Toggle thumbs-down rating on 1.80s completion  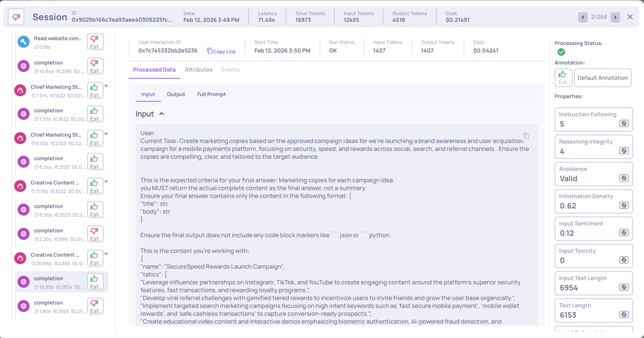95,306
